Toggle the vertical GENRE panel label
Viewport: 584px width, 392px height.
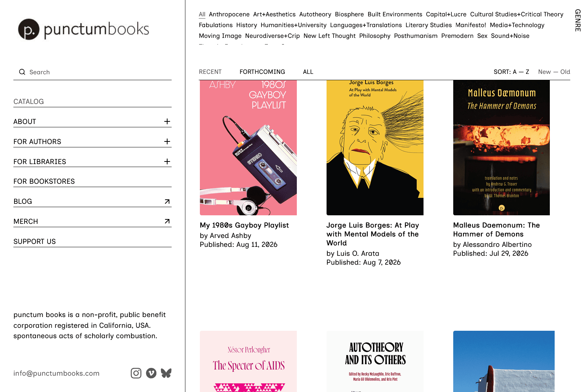point(578,20)
